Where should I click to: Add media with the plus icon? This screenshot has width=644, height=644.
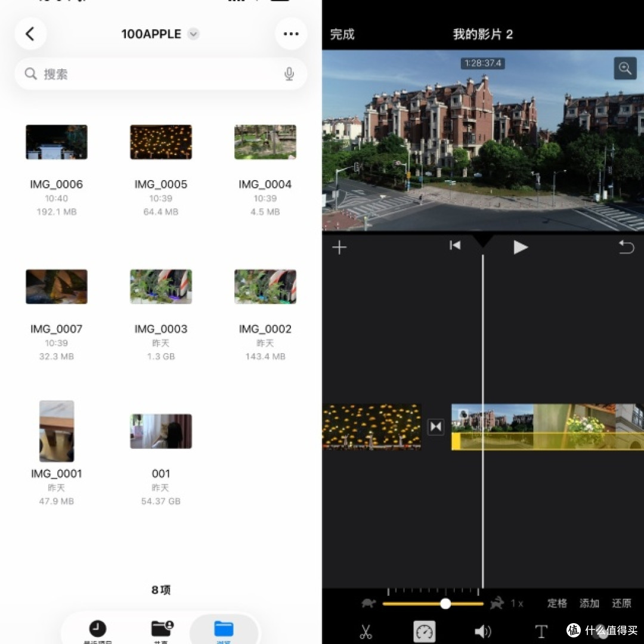(339, 247)
